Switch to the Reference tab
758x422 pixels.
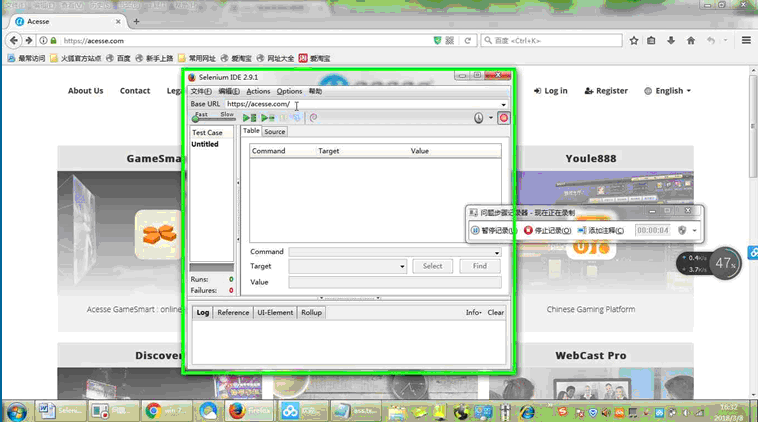(x=233, y=313)
